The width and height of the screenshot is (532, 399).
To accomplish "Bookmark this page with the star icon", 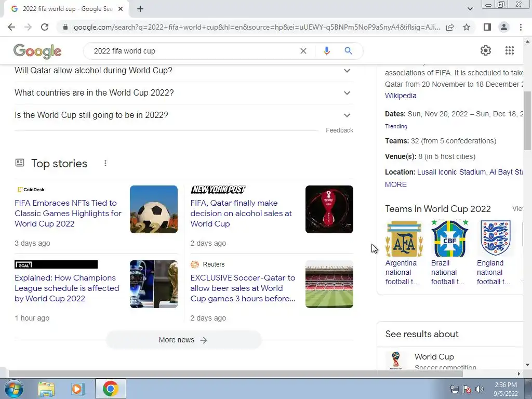I will click(467, 27).
